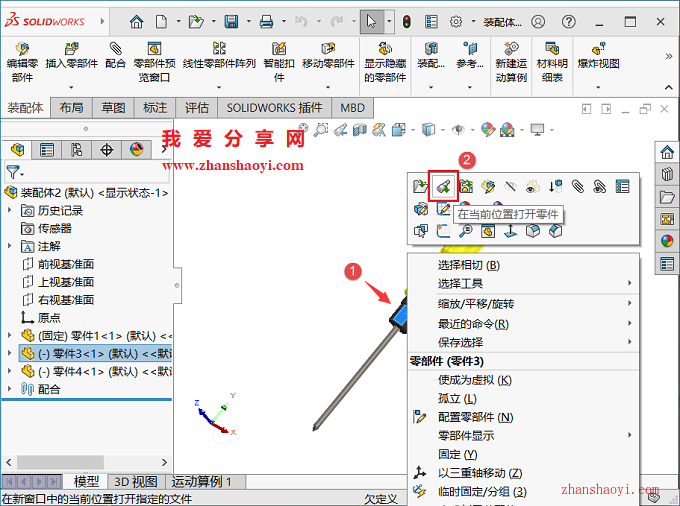This screenshot has height=506, width=680.
Task: Open SOLIDWORKS Resources home in task pane
Action: (x=667, y=152)
